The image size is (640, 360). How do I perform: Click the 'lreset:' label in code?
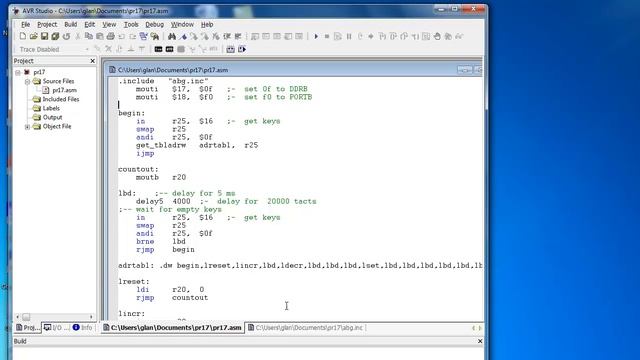134,281
